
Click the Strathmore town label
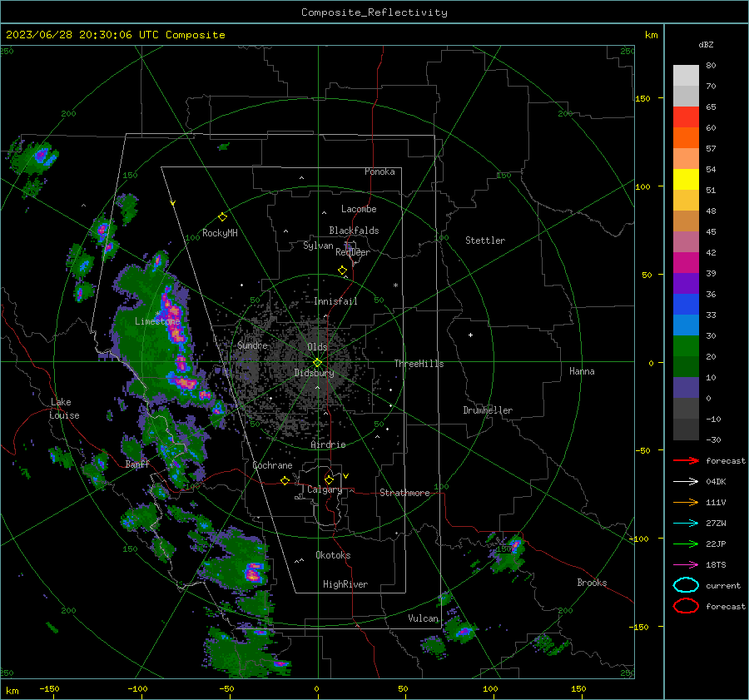(x=404, y=493)
